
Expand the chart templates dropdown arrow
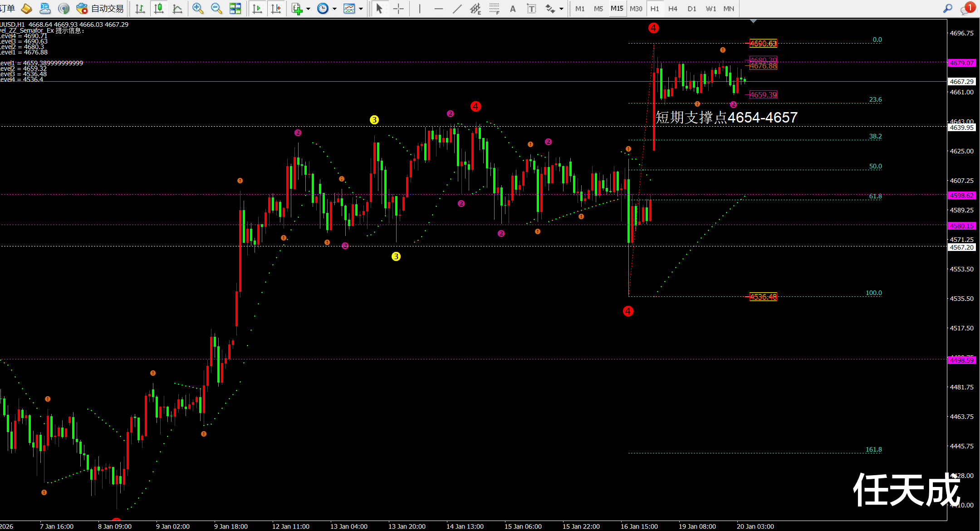361,9
